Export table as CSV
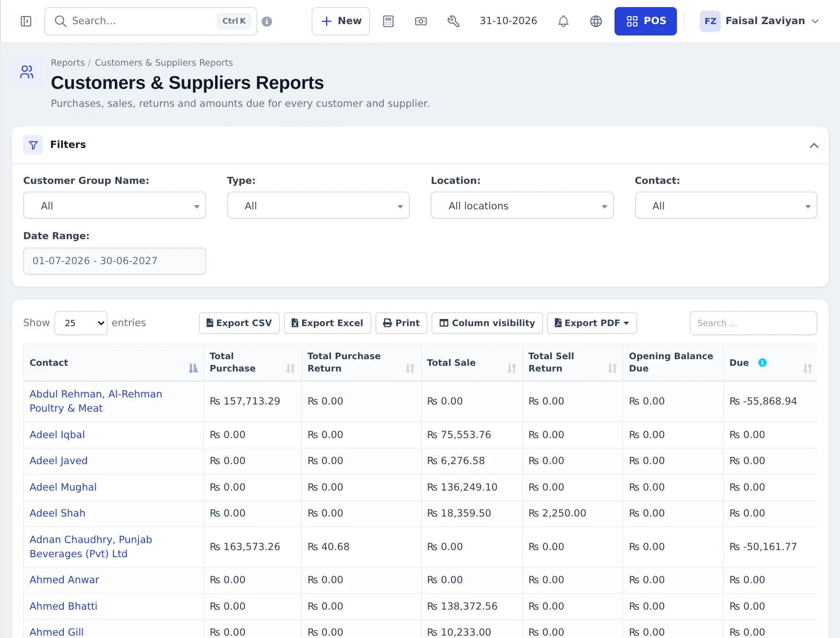This screenshot has height=638, width=840. (239, 323)
